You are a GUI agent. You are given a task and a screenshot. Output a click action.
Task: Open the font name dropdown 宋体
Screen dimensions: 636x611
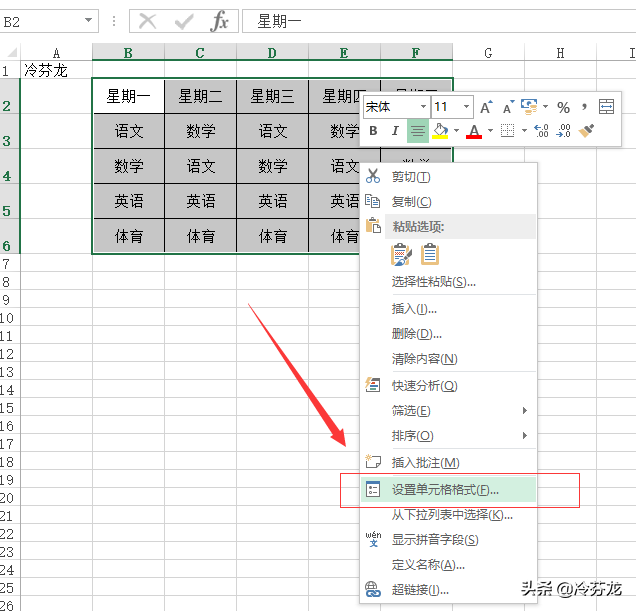pyautogui.click(x=423, y=107)
